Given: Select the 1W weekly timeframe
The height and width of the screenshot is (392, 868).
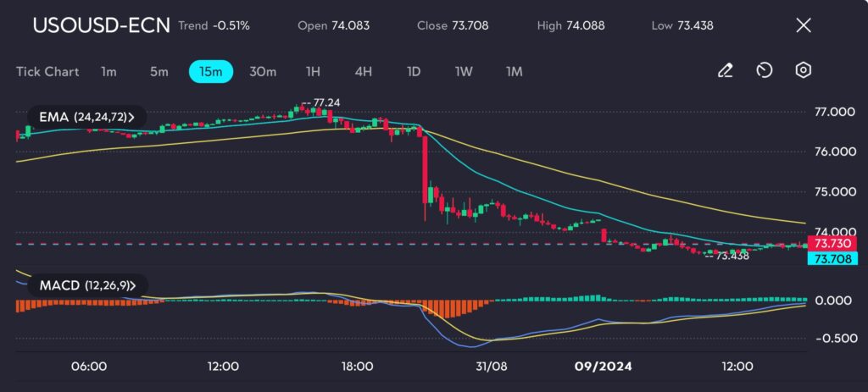Looking at the screenshot, I should pos(464,72).
